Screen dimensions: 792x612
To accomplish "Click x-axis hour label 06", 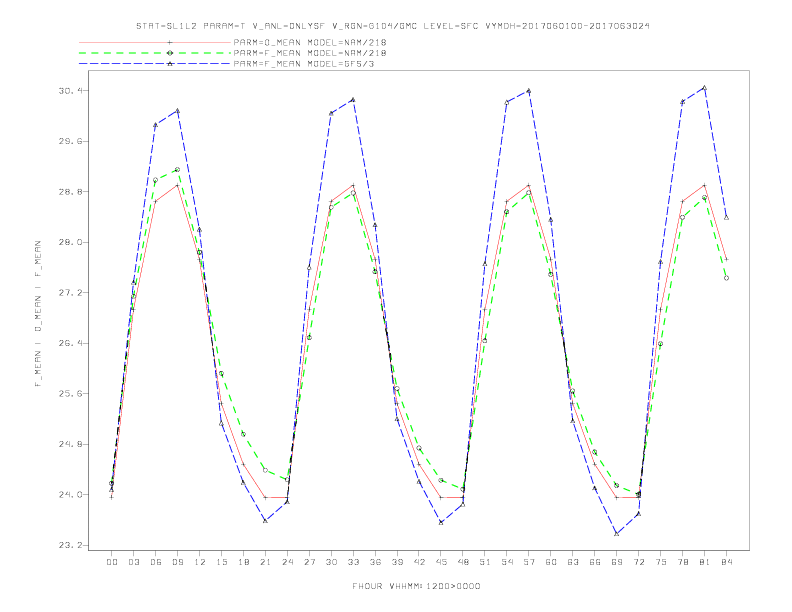I will 156,562.
